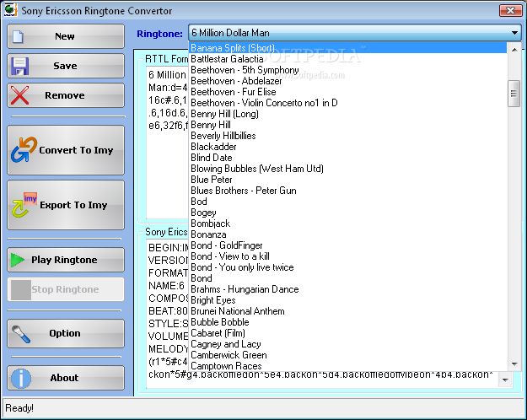Click the Convert To Imy arrows icon
The image size is (527, 420).
point(24,149)
